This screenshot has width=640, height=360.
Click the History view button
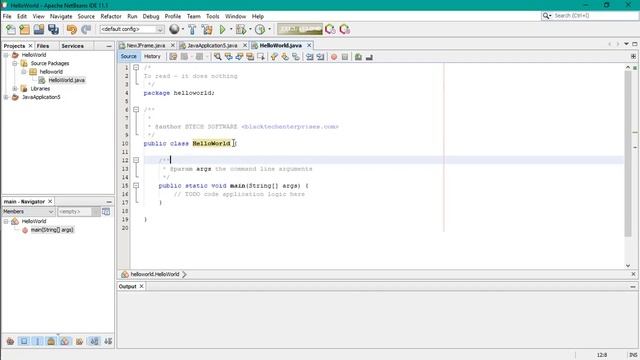pos(152,56)
